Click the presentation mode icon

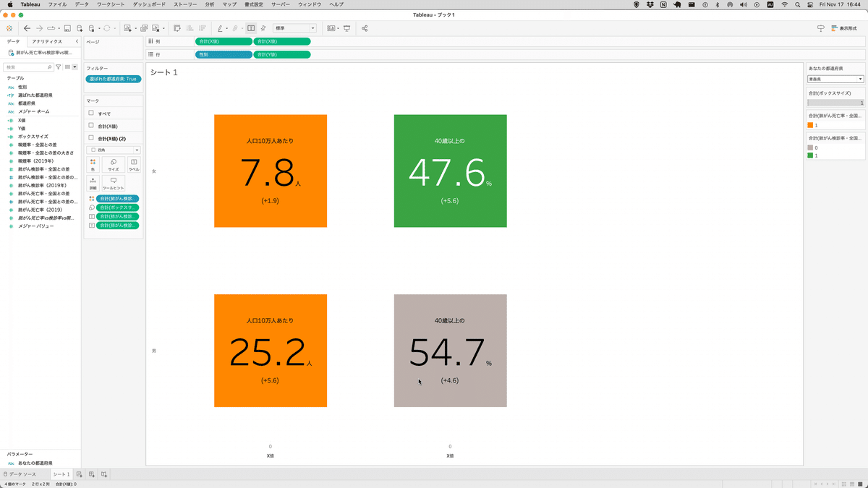[347, 28]
